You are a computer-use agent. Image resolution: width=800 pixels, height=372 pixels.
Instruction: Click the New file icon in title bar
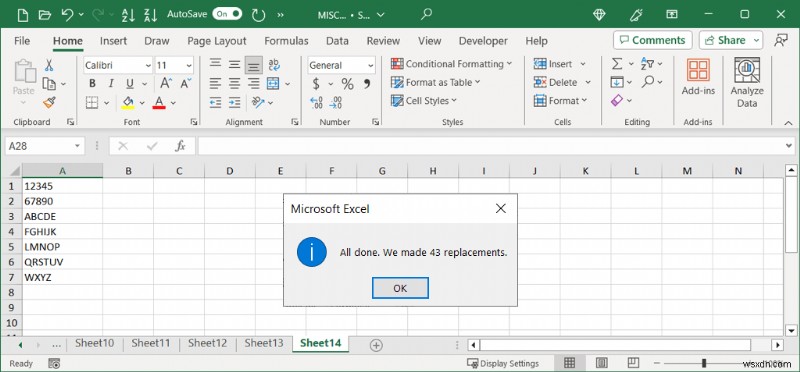[x=22, y=14]
